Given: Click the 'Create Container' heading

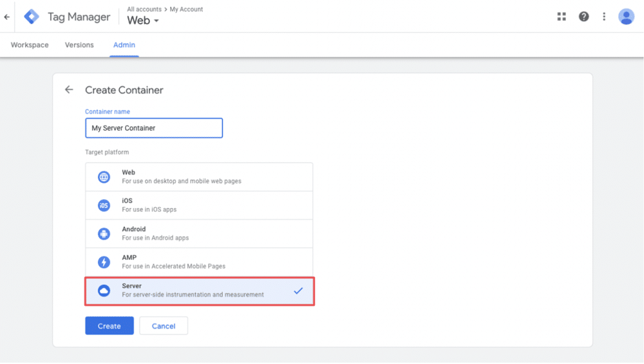Looking at the screenshot, I should (x=124, y=90).
